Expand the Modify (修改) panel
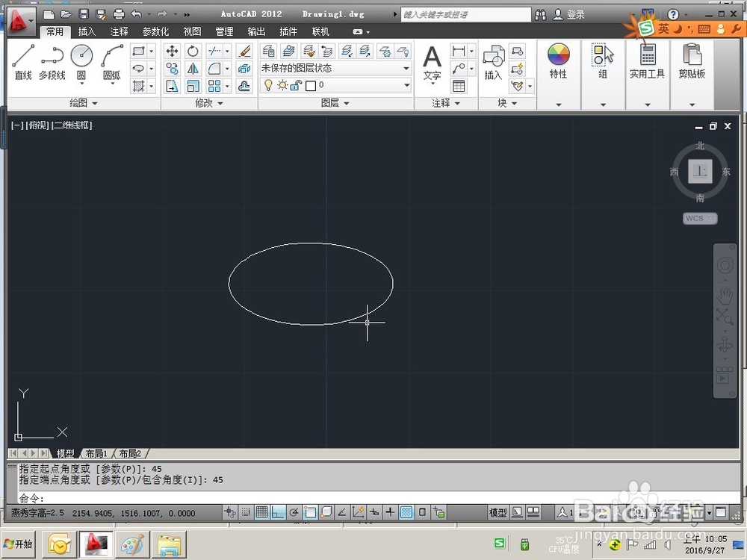Screen dimensions: 747x560 coord(209,103)
